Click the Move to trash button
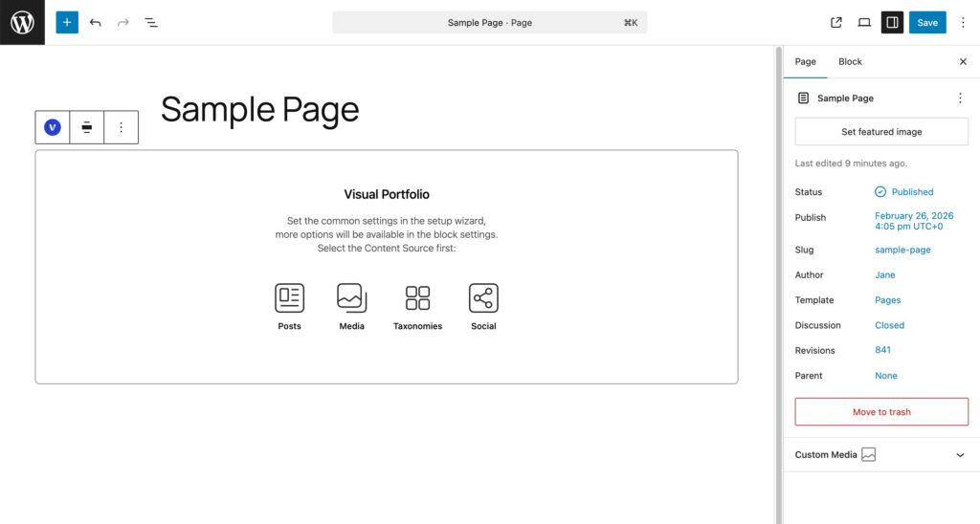The width and height of the screenshot is (980, 524). tap(881, 412)
